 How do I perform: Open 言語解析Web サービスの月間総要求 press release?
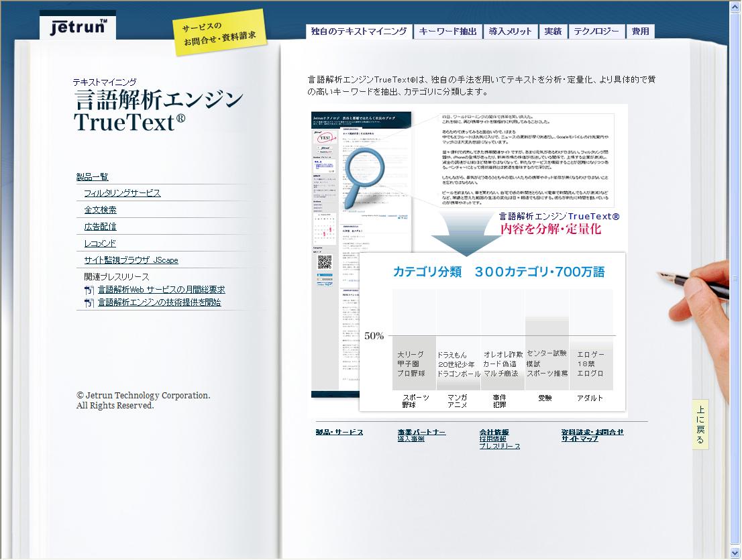coord(162,290)
